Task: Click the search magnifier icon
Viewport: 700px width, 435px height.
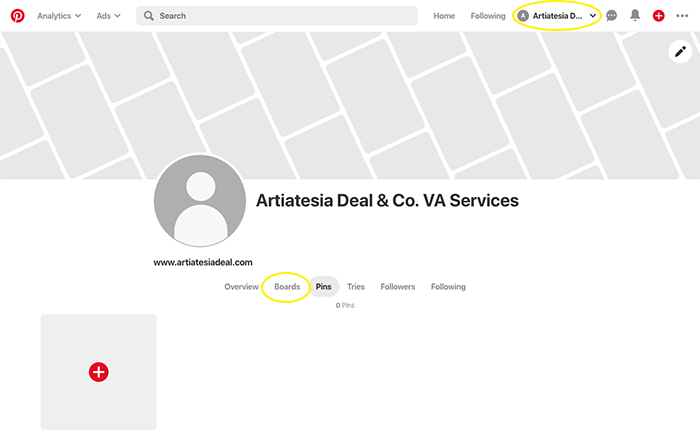Action: point(149,16)
